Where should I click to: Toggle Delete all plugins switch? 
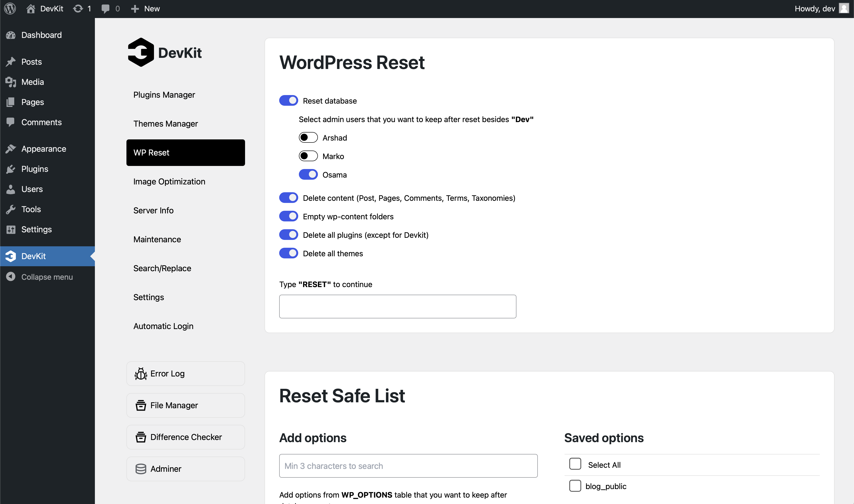pyautogui.click(x=288, y=235)
